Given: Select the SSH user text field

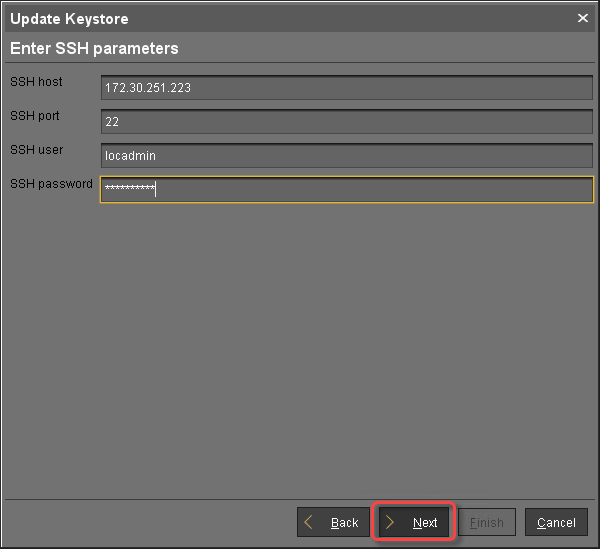Looking at the screenshot, I should click(347, 156).
